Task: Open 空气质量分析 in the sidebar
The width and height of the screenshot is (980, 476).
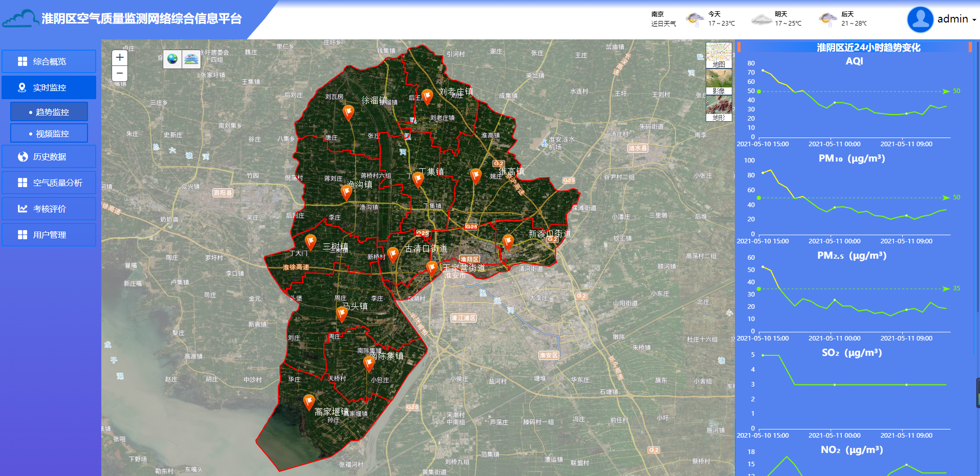Action: coord(49,183)
